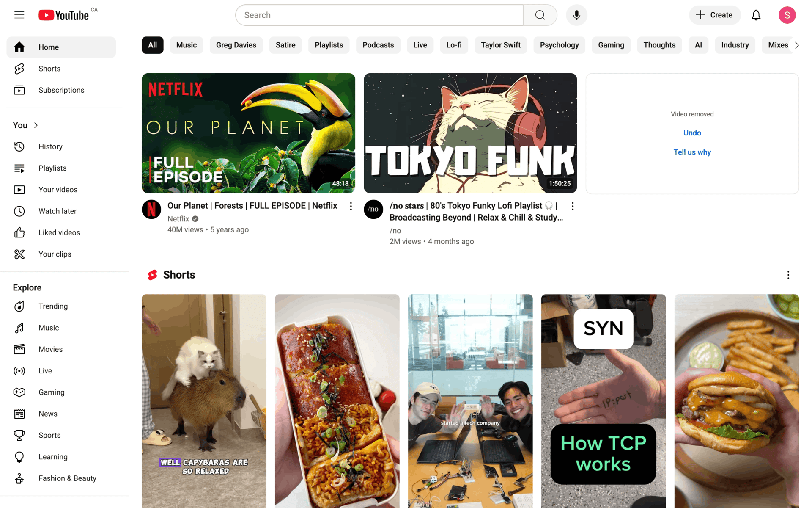Select the Satire filter chip

pos(285,45)
